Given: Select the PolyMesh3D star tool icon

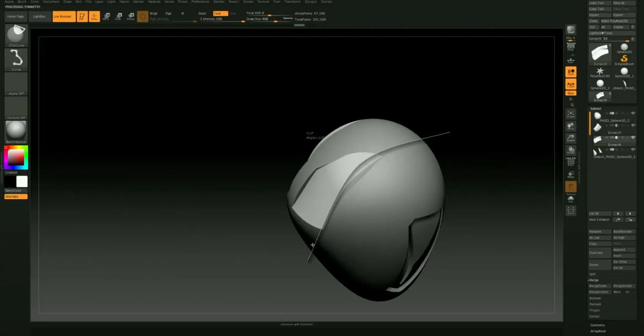Looking at the screenshot, I should coord(600,72).
